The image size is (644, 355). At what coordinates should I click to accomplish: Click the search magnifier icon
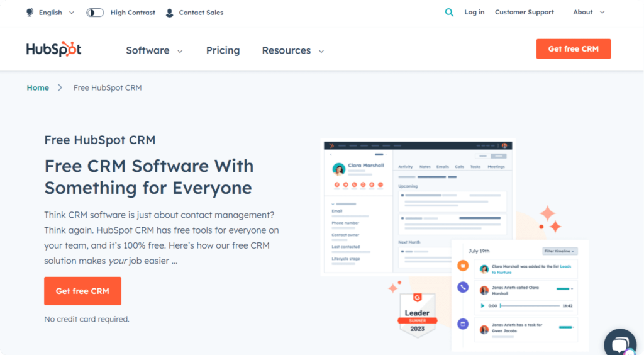pos(449,13)
